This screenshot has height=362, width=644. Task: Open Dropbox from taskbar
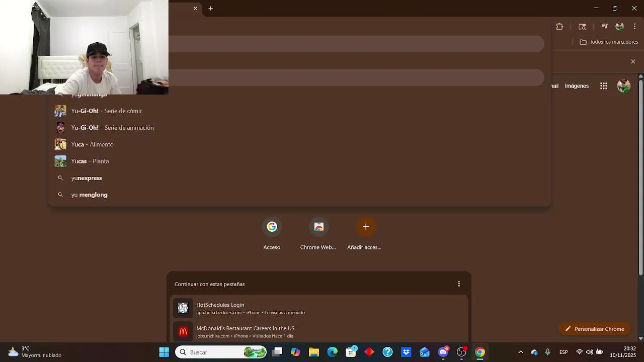(406, 352)
